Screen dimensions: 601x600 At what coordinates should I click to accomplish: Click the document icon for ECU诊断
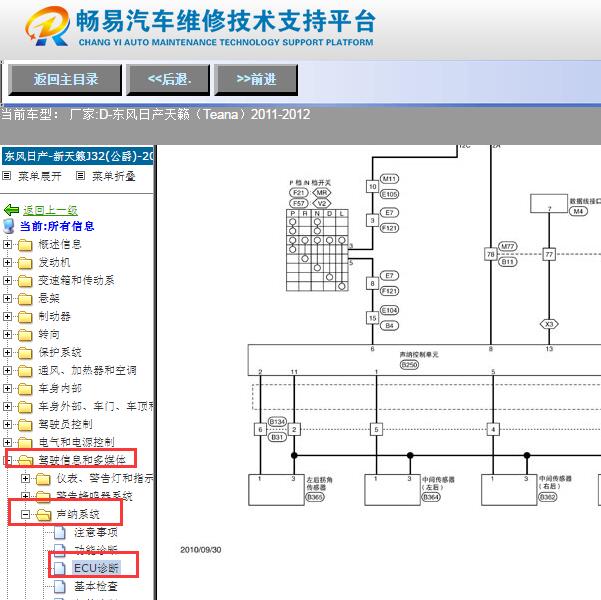tap(59, 568)
